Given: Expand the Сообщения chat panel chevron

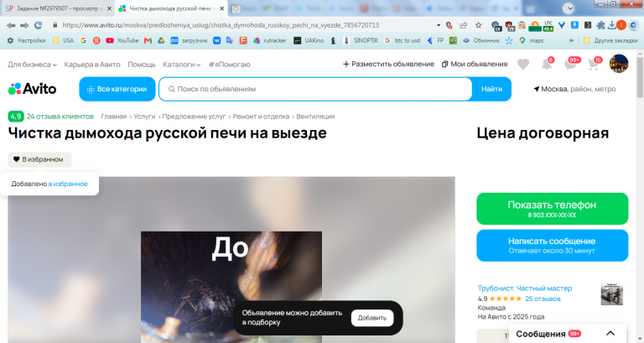Looking at the screenshot, I should [610, 334].
